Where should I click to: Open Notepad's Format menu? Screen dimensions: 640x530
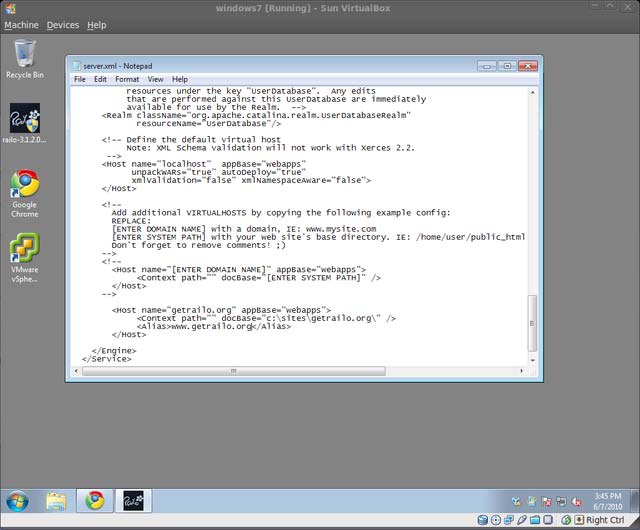coord(127,79)
